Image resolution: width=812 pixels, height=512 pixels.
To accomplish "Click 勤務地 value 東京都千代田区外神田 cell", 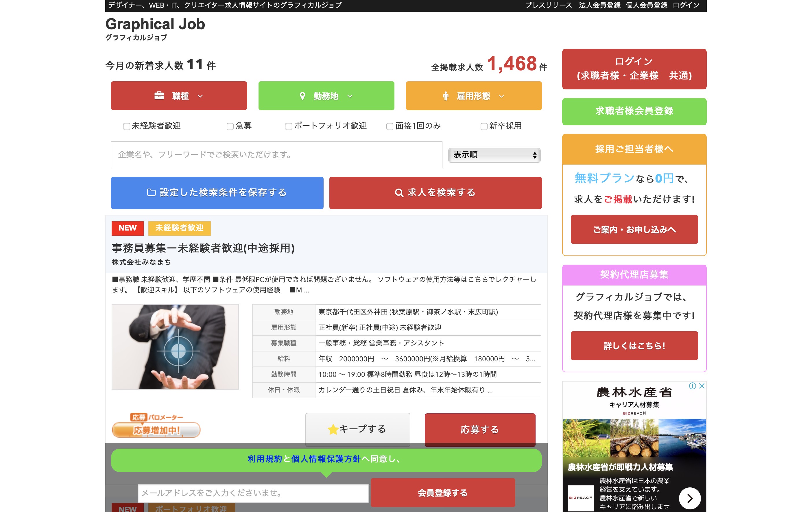I will point(428,312).
